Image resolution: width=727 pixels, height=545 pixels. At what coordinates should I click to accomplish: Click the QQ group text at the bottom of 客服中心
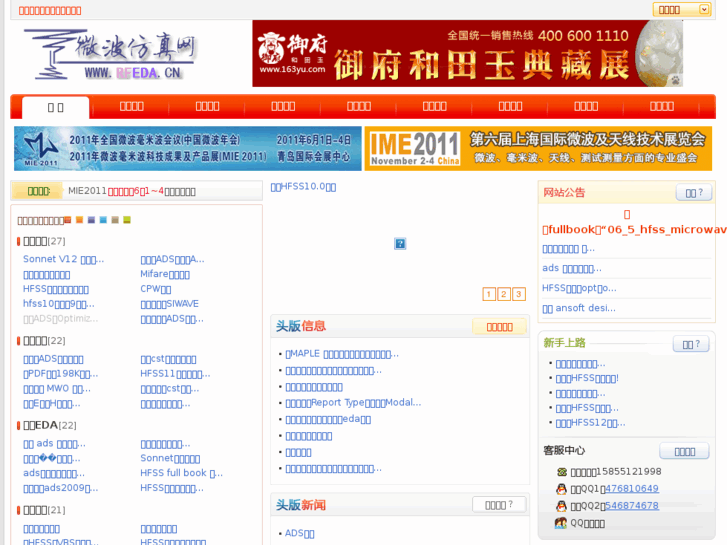pos(587,524)
